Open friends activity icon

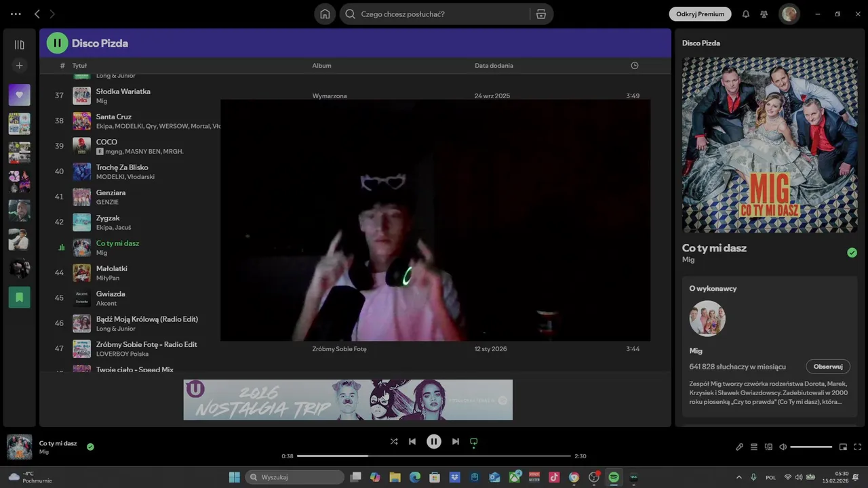[764, 14]
